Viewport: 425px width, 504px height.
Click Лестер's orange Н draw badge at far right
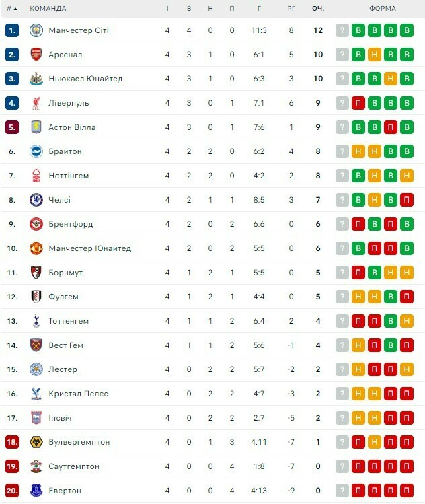[x=406, y=369]
